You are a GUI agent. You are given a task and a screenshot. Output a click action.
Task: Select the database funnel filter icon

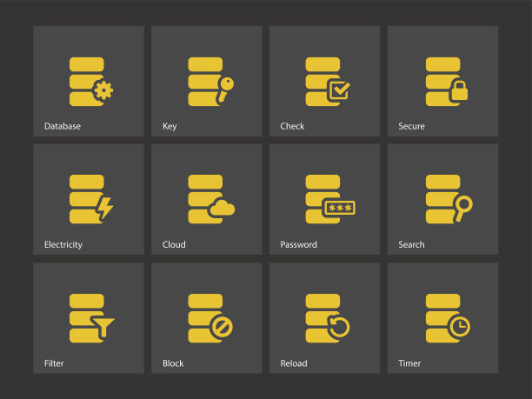click(91, 318)
